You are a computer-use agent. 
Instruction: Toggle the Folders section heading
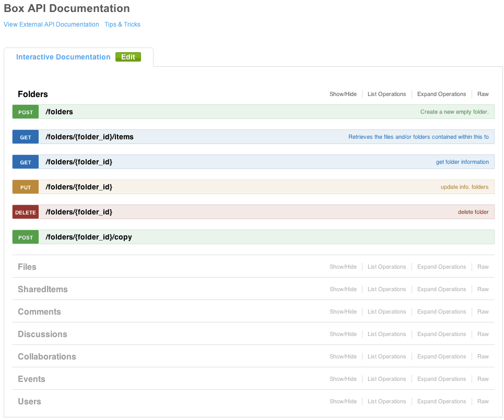pos(33,94)
